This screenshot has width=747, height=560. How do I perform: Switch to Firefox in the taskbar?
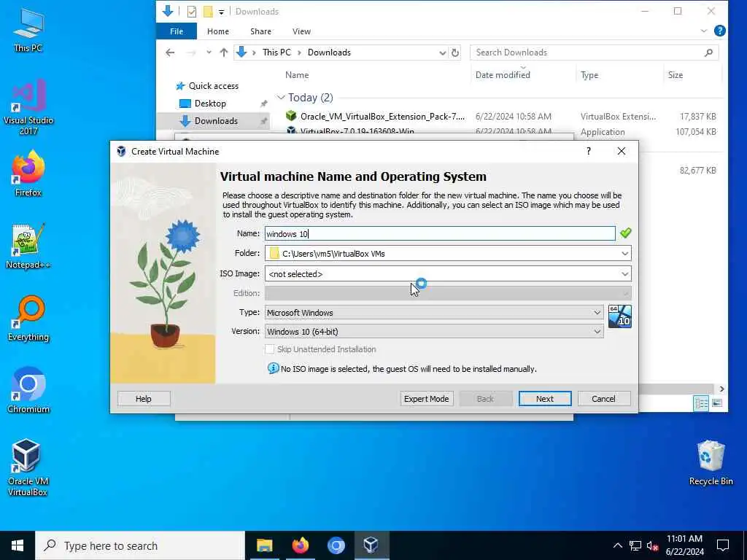(300, 545)
